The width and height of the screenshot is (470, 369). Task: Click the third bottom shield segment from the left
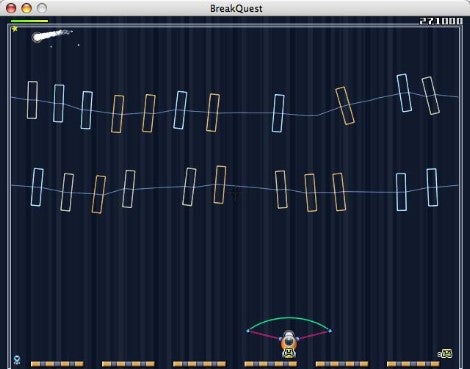click(199, 364)
